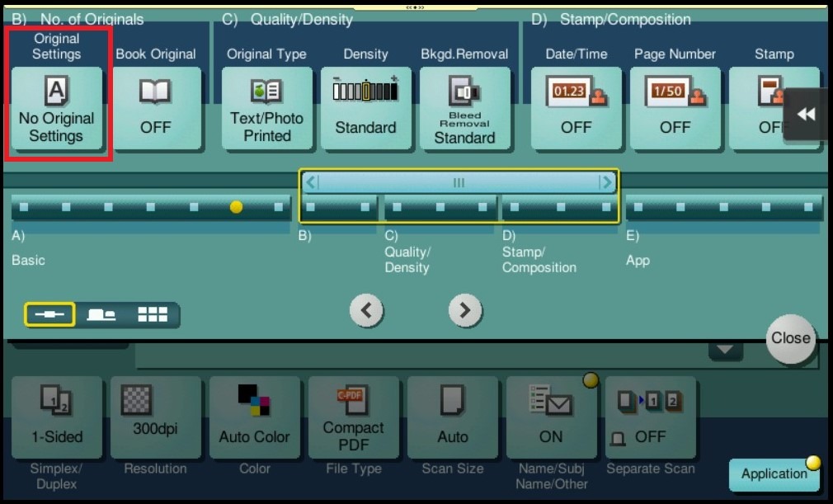Jump to A) Basic section bar

coord(150,208)
